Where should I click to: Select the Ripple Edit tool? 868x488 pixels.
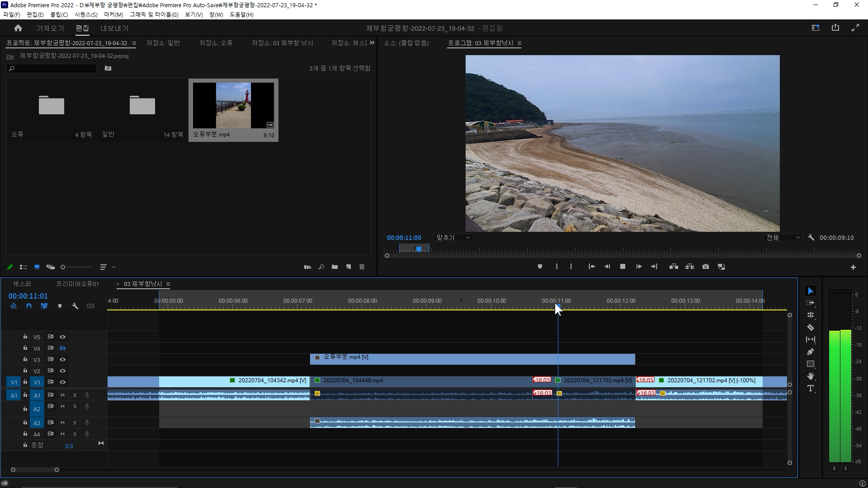pyautogui.click(x=810, y=315)
